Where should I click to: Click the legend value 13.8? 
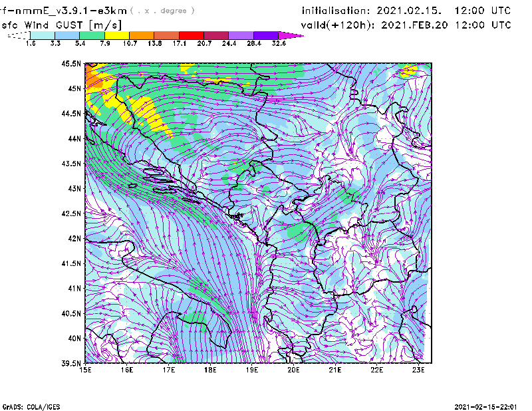[x=155, y=43]
